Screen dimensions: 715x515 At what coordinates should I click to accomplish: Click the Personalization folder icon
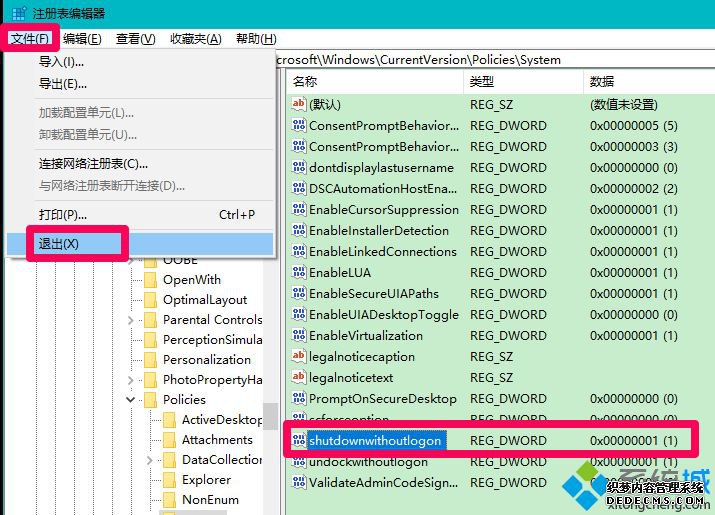pos(150,360)
